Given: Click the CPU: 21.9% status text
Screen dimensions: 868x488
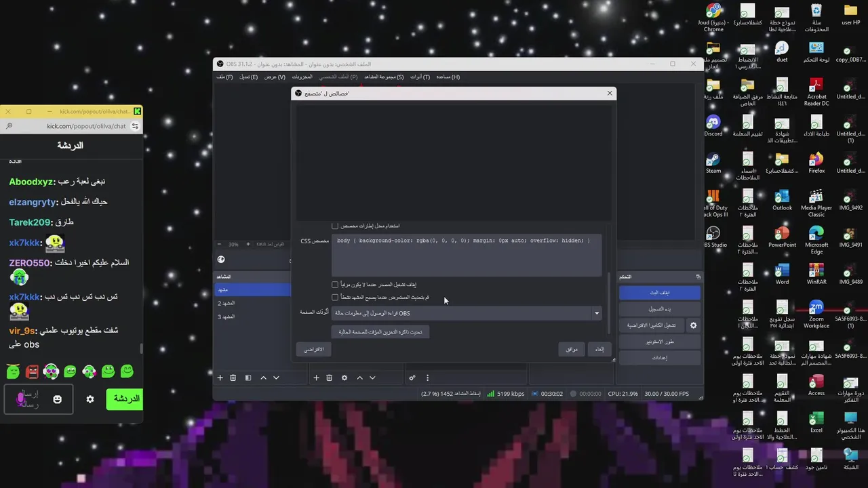Looking at the screenshot, I should (623, 394).
